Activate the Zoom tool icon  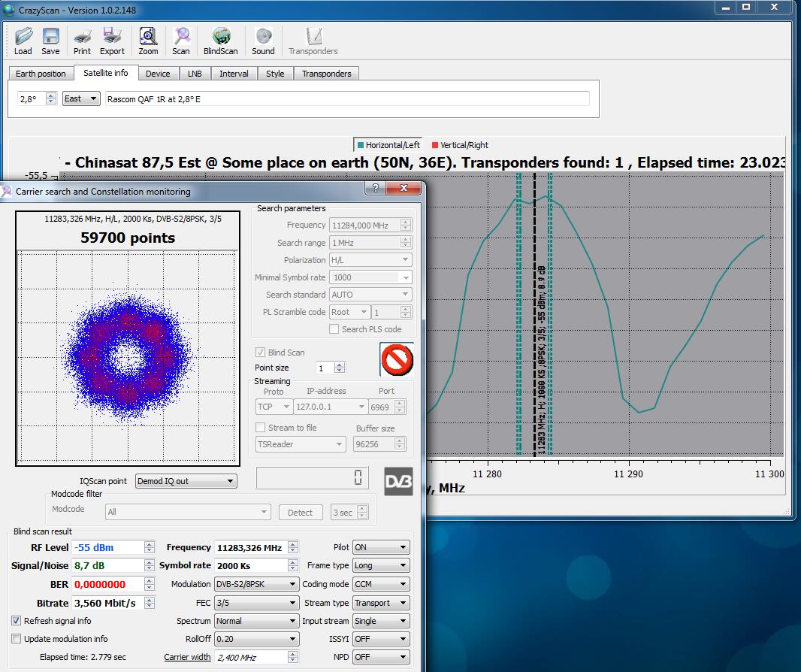coord(148,41)
